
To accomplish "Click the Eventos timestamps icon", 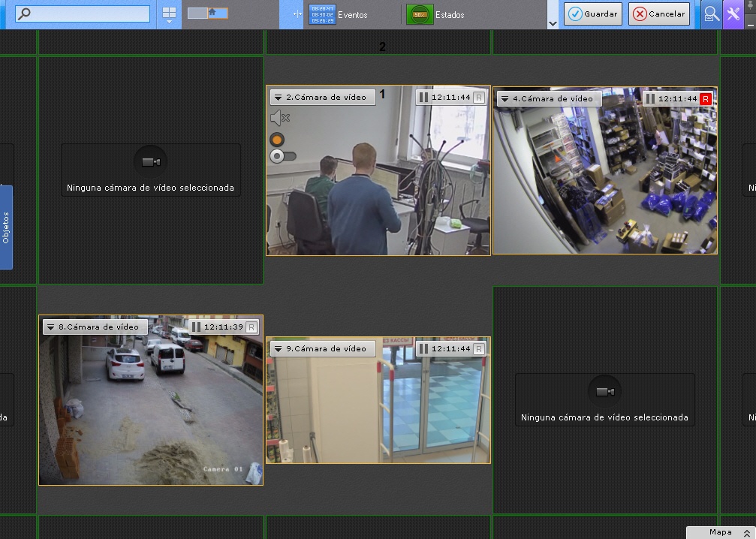I will point(322,14).
